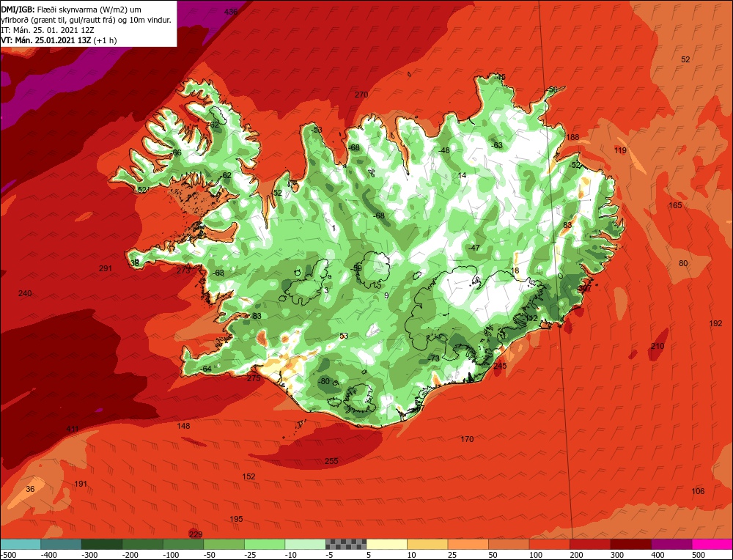
Task: Click the map value -80
Action: tap(323, 381)
